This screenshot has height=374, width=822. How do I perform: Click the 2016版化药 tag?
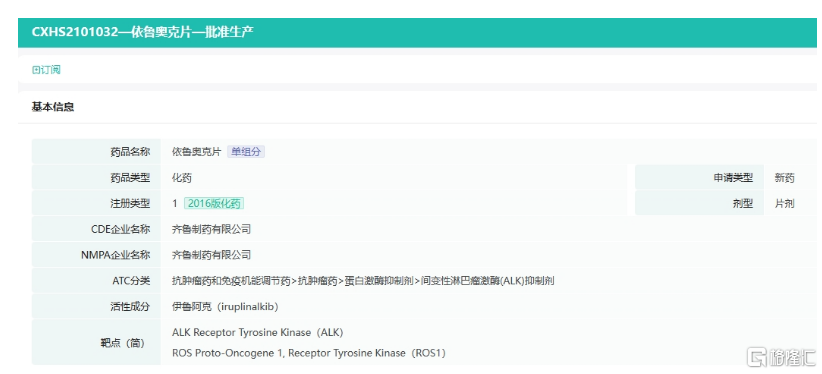tap(214, 203)
